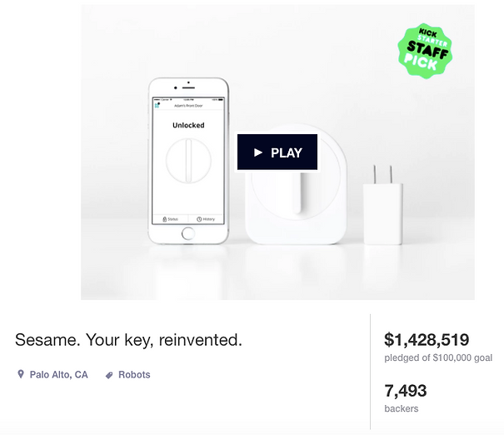Viewport: 504px width, 435px height.
Task: Click the Unlocked text on phone
Action: point(188,125)
